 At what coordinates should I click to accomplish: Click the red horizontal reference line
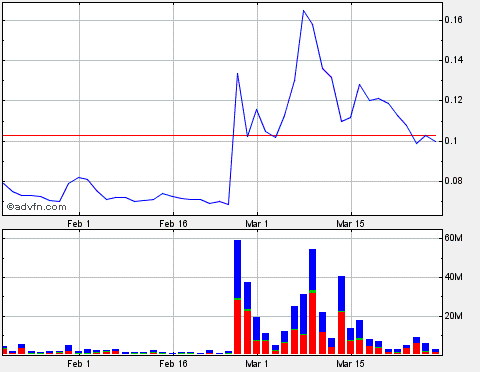click(219, 135)
